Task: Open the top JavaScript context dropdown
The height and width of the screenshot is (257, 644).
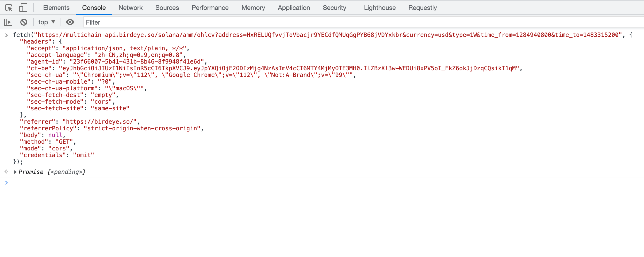Action: (47, 22)
